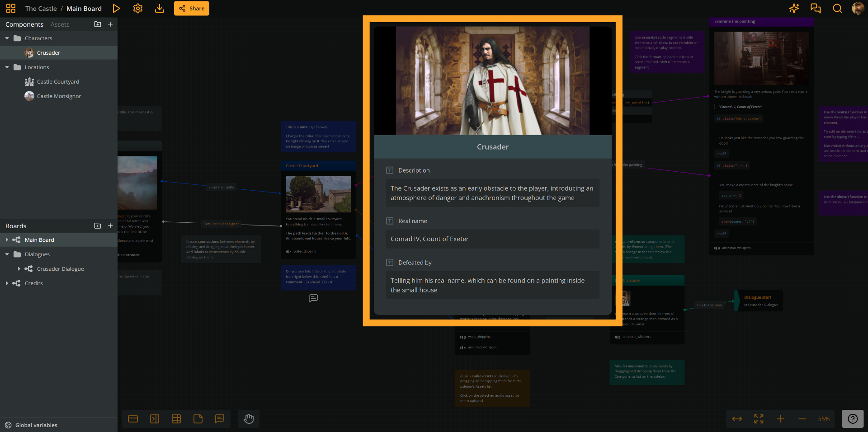Select the Crusader component
The height and width of the screenshot is (432, 868).
click(x=59, y=53)
